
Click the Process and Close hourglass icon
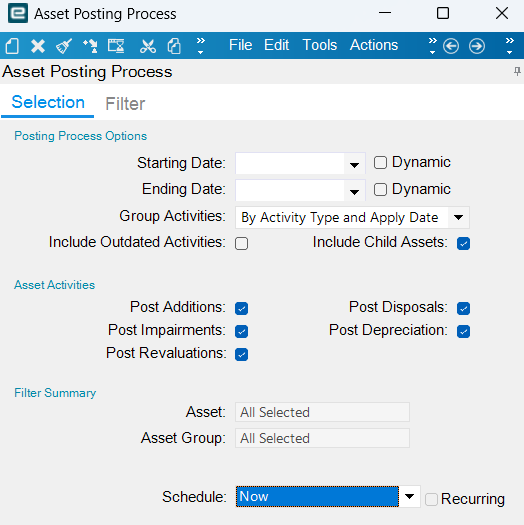tap(116, 46)
